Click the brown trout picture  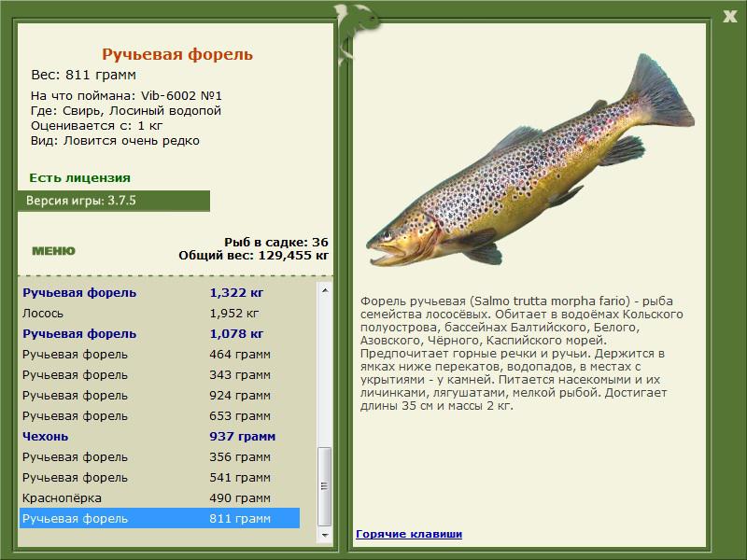[529, 161]
